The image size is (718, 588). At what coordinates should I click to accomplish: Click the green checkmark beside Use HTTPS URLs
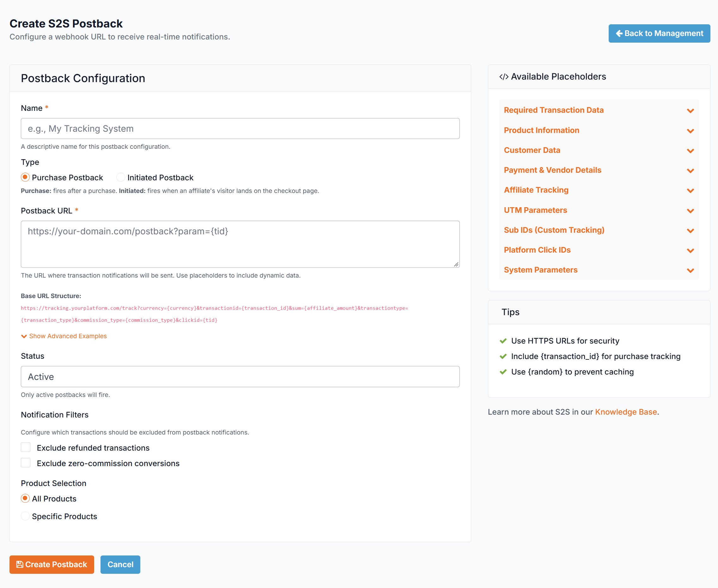[503, 341]
